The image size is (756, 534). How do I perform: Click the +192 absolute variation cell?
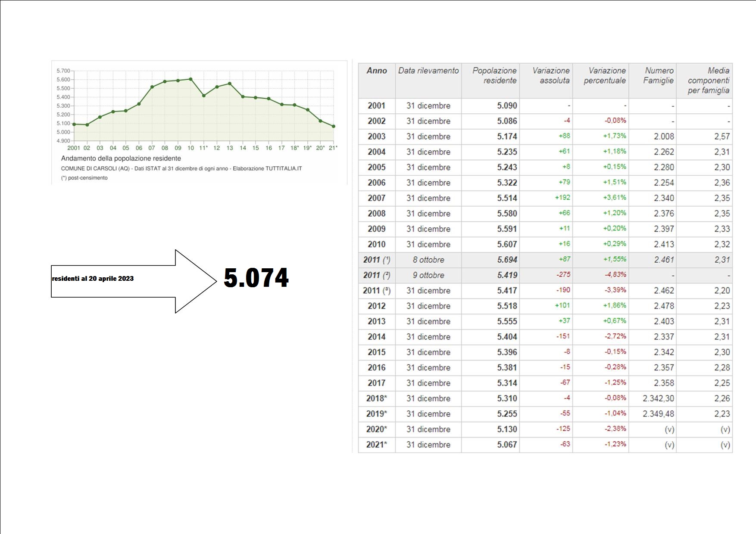tap(562, 198)
